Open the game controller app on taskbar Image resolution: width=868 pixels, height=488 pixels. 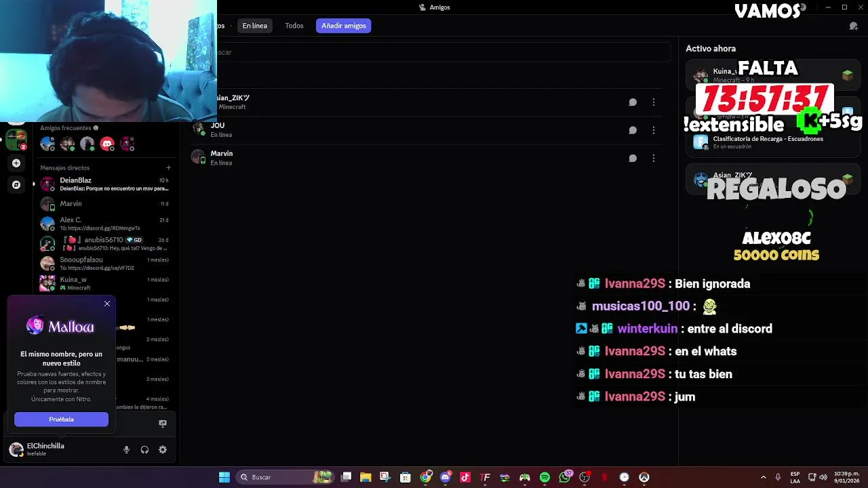coord(525,477)
